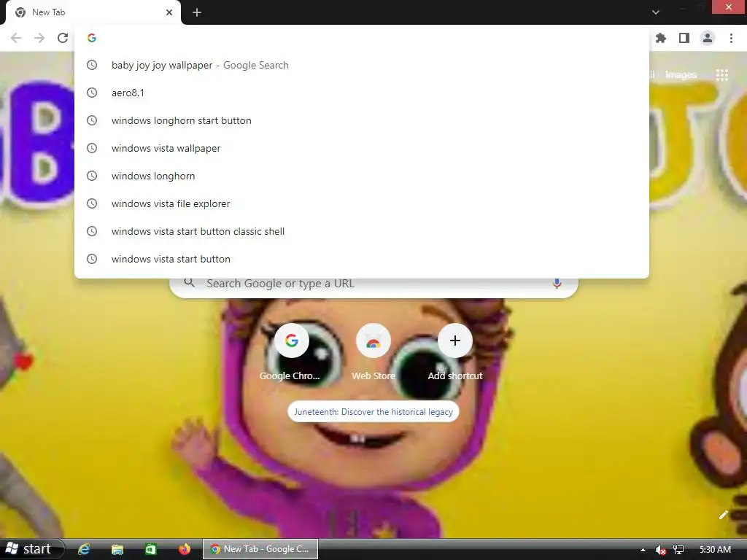Click the Google G icon in address bar

[92, 38]
